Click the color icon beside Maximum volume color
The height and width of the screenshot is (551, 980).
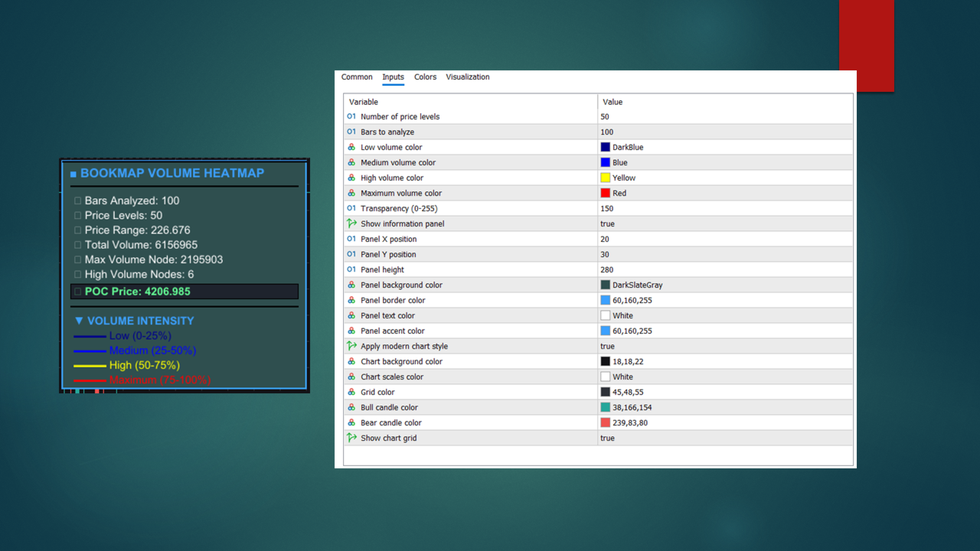(x=351, y=193)
